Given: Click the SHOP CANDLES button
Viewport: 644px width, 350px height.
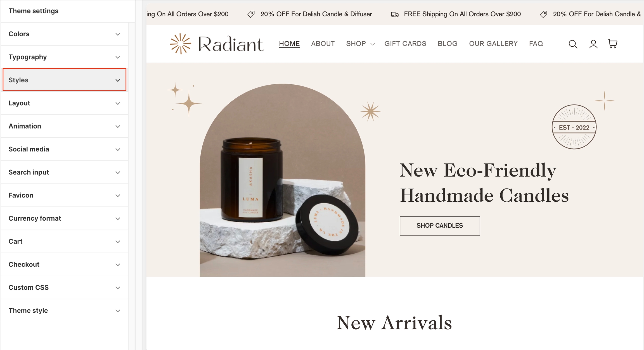Looking at the screenshot, I should (x=440, y=226).
